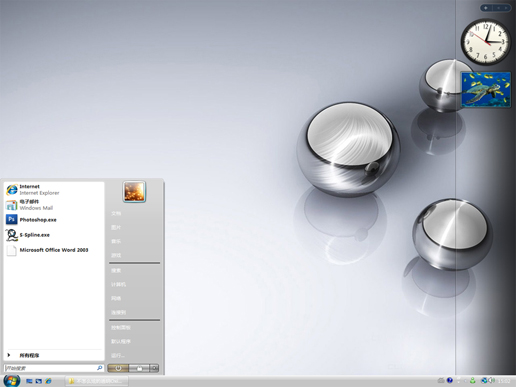516x387 pixels.
Task: Open the shutdown options arrow beside lock
Action: pos(154,368)
